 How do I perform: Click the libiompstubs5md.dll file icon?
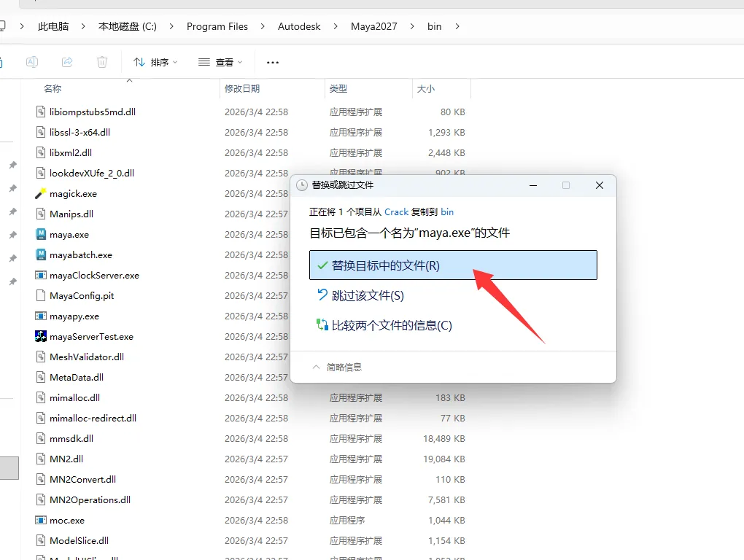click(x=41, y=112)
